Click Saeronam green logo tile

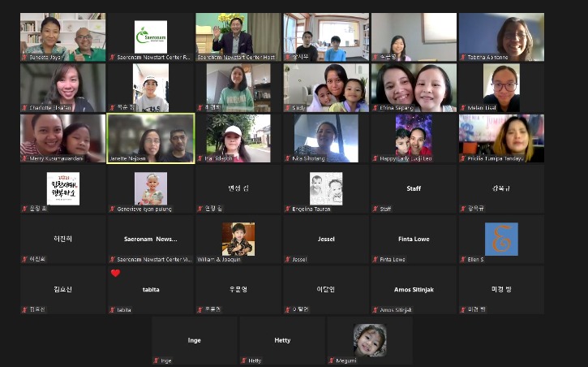151,37
